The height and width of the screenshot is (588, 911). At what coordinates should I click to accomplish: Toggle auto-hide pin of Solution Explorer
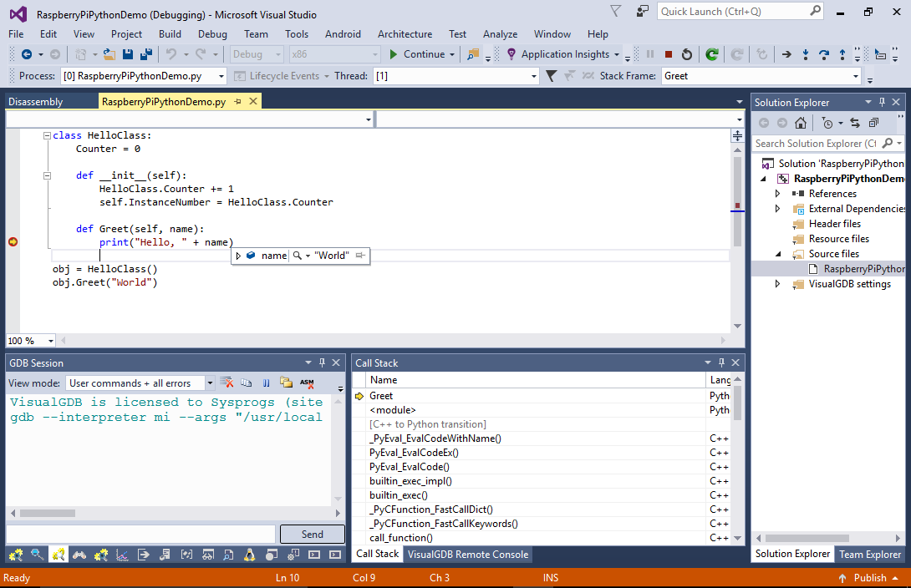pyautogui.click(x=882, y=102)
